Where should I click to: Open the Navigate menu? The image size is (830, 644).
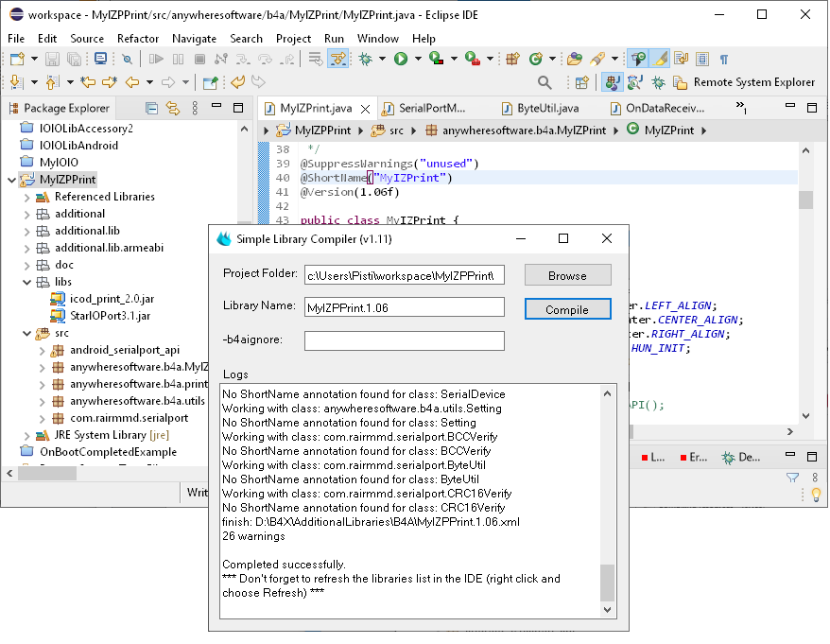pos(195,39)
